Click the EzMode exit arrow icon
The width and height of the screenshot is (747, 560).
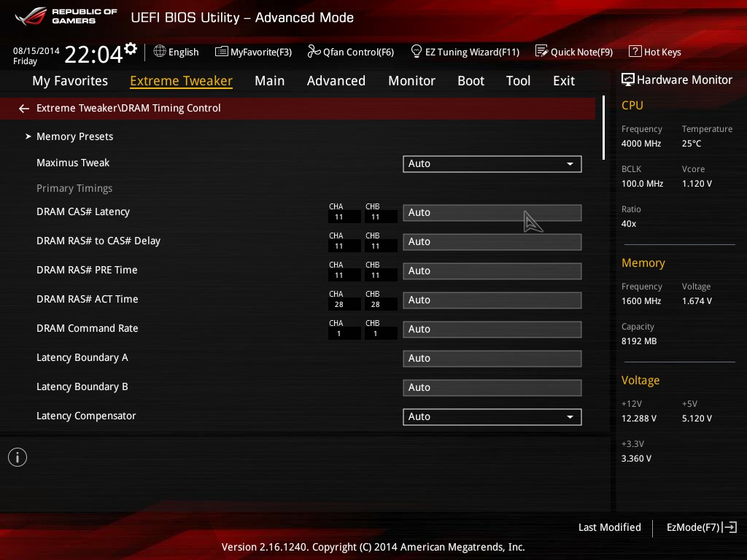pyautogui.click(x=729, y=527)
